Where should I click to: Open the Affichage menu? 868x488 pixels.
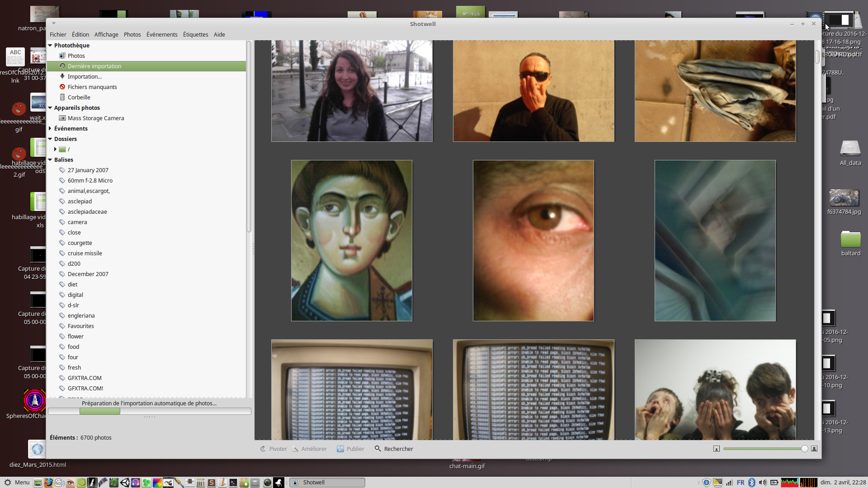click(106, 34)
